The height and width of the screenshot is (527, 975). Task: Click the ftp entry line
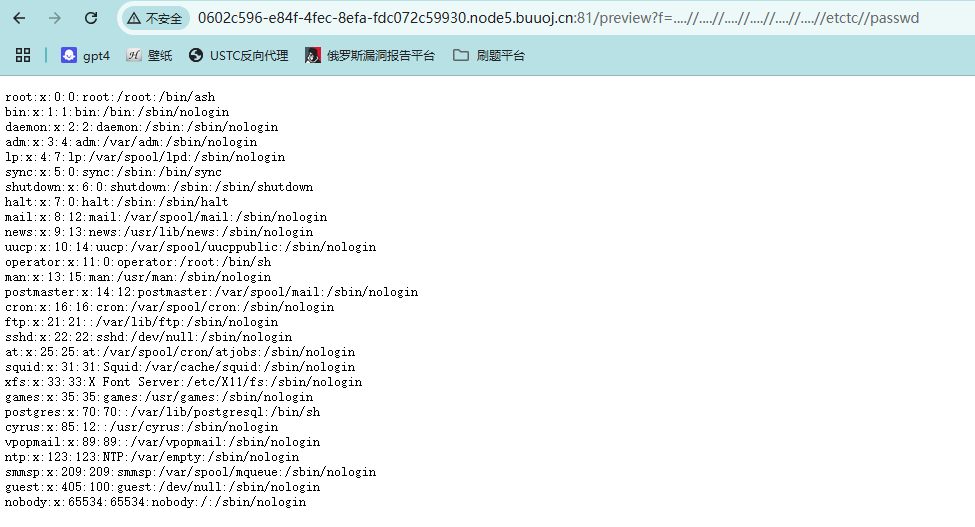click(x=141, y=322)
